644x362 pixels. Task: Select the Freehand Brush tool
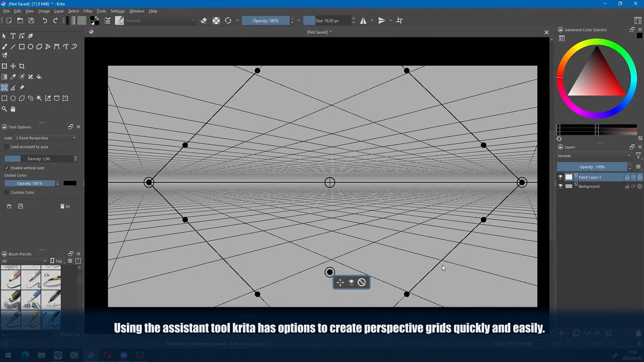pyautogui.click(x=5, y=47)
